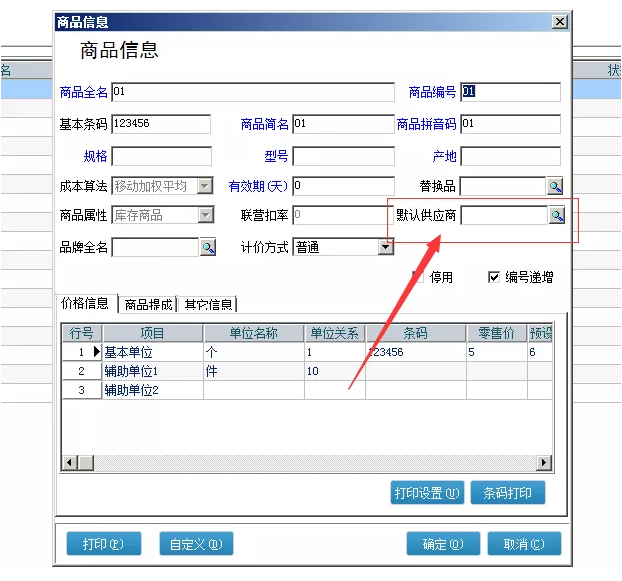This screenshot has height=581, width=622.
Task: Select row number 3 header cell
Action: coord(82,390)
